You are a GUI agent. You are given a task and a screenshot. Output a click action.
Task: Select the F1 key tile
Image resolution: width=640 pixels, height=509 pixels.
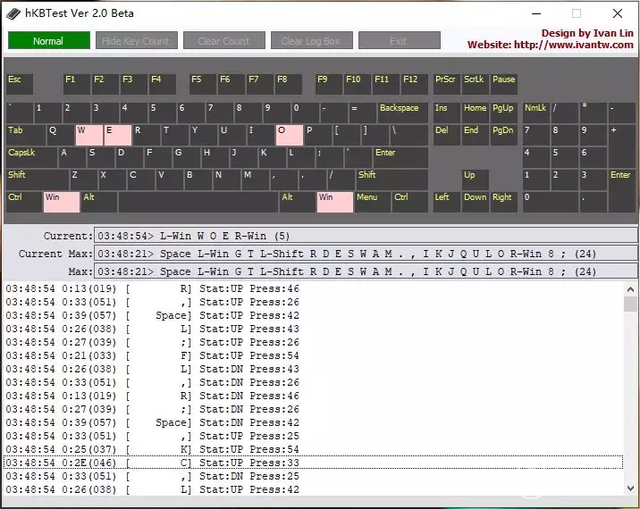[x=77, y=84]
